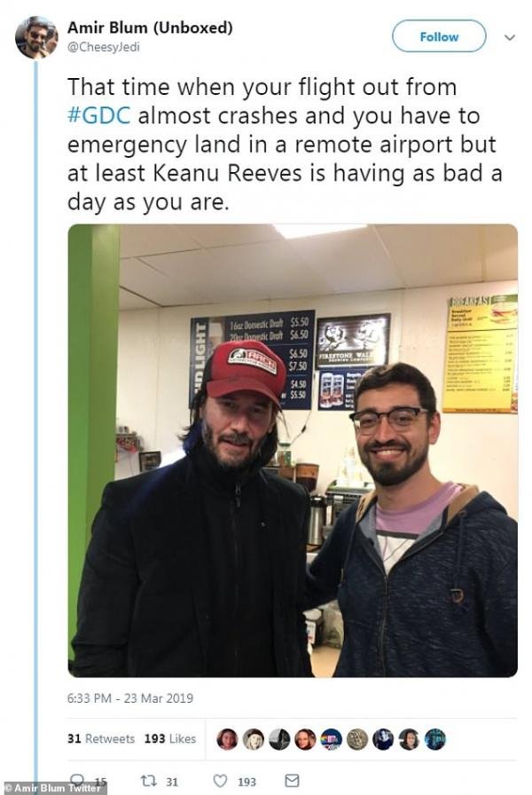Image resolution: width=532 pixels, height=795 pixels.
Task: Open the tweet options chevron menu
Action: pyautogui.click(x=510, y=37)
